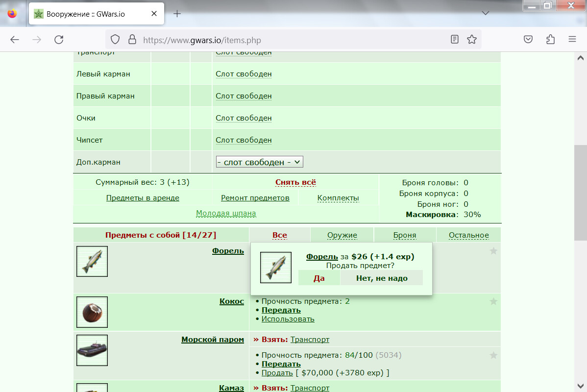
Task: Decline sale with Нет, не надо
Action: pos(382,278)
